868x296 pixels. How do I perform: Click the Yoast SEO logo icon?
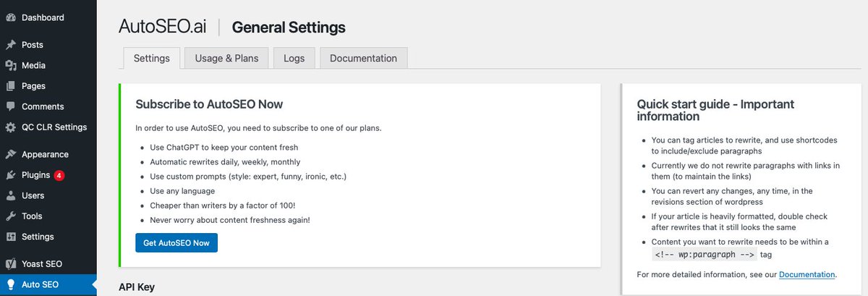[x=10, y=264]
